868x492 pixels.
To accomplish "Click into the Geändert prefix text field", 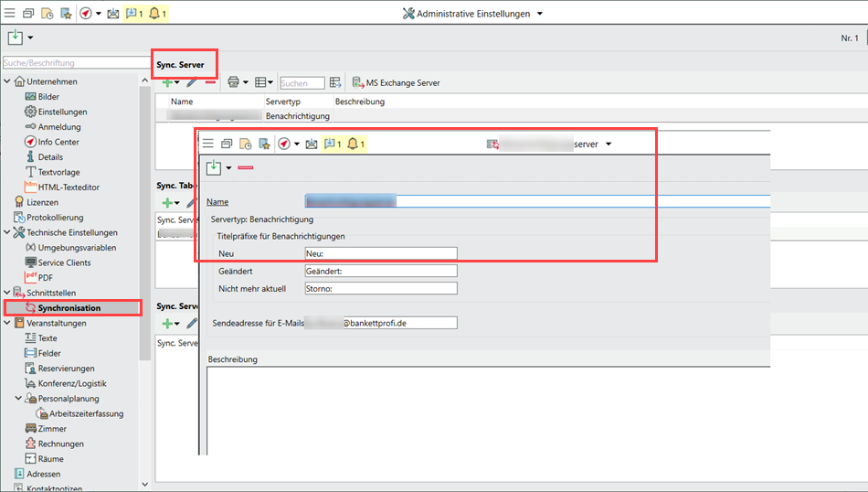I will (x=380, y=271).
